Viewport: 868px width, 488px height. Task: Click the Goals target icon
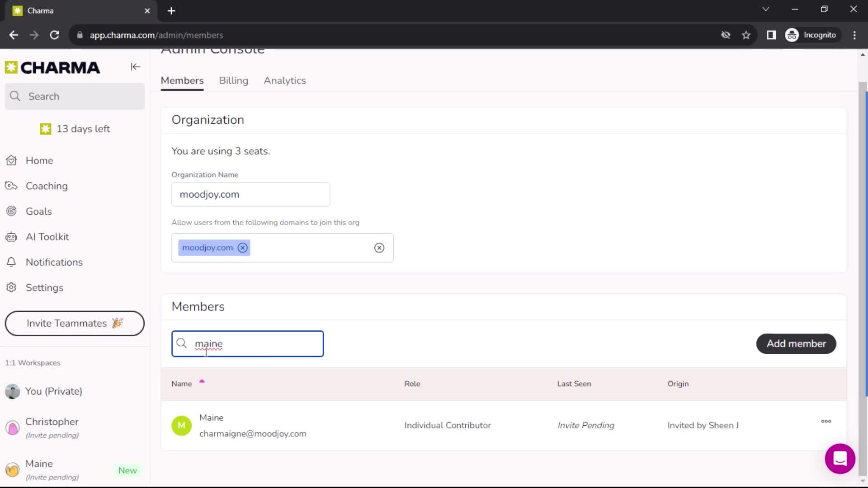click(x=11, y=211)
